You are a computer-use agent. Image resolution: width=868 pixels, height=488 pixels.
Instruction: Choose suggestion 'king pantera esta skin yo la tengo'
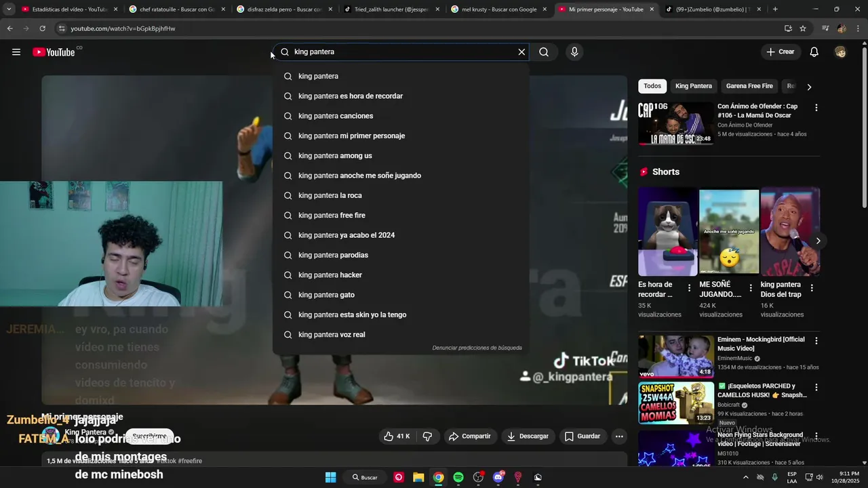(400, 314)
